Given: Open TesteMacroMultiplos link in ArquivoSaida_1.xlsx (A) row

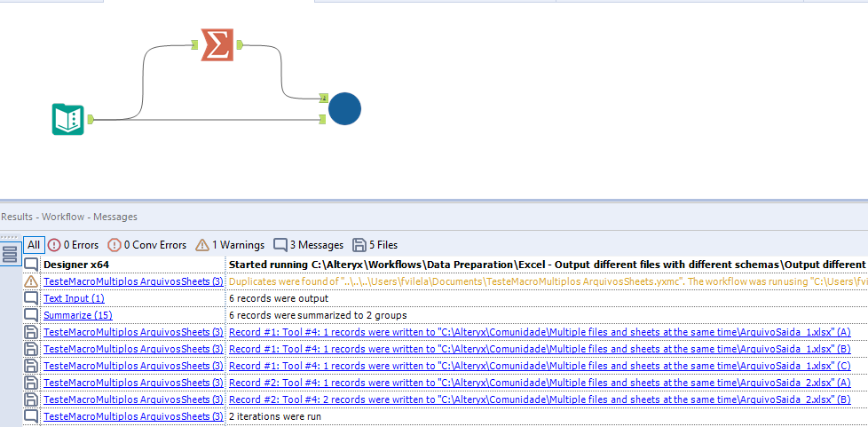Looking at the screenshot, I should (133, 332).
